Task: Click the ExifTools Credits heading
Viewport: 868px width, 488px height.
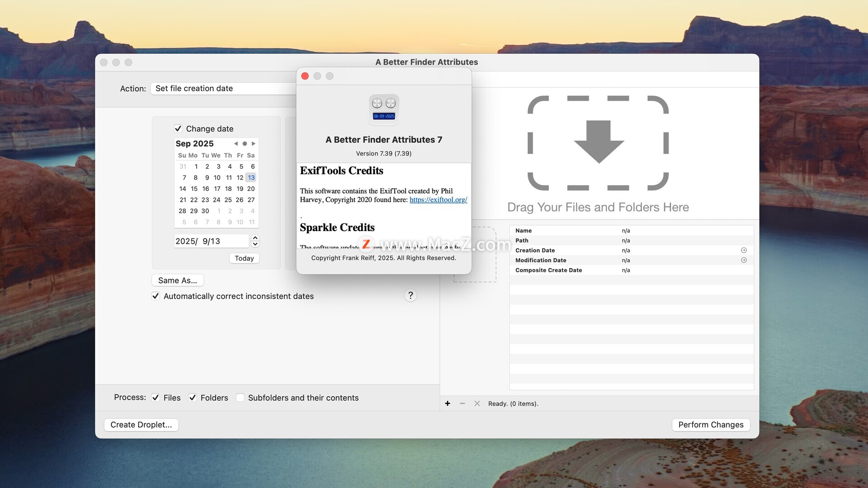Action: (341, 171)
